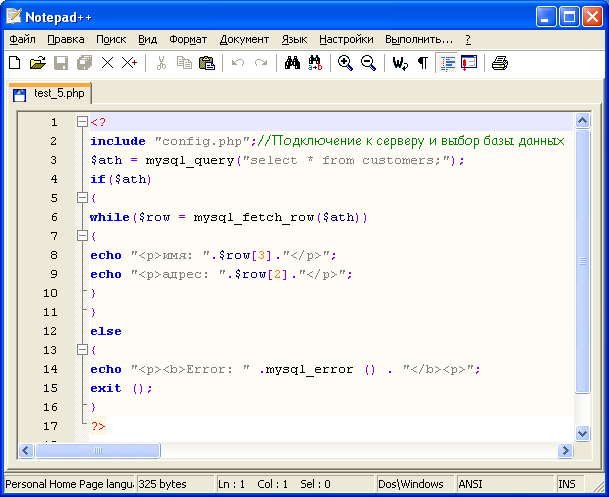Click the Open file folder icon
The image size is (609, 497).
pos(38,63)
